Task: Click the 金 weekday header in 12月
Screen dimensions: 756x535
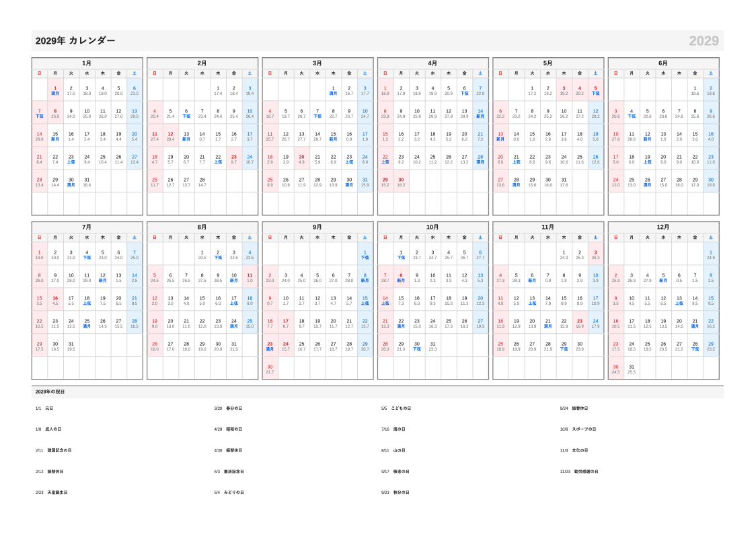Action: tap(695, 238)
